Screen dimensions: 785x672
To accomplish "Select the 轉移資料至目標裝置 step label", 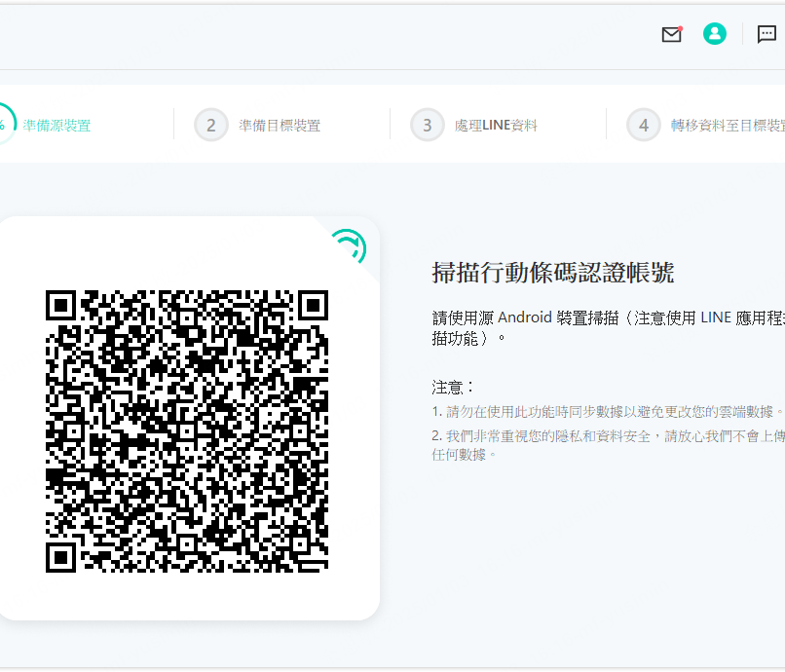I will coord(728,126).
